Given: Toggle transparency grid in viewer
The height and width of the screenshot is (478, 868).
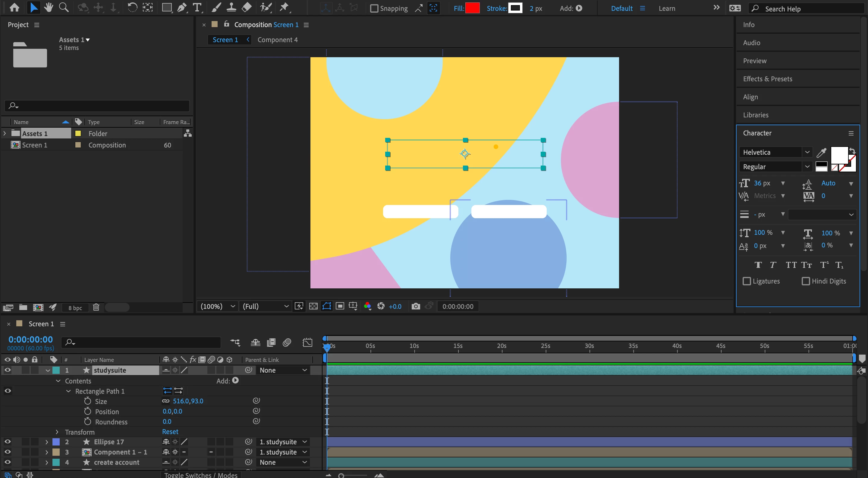Looking at the screenshot, I should [313, 306].
